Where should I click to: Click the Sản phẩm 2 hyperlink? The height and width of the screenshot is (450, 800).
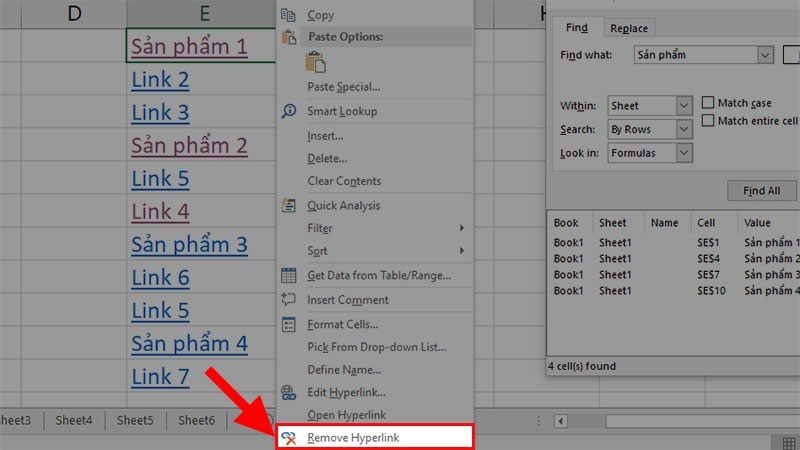pyautogui.click(x=189, y=145)
